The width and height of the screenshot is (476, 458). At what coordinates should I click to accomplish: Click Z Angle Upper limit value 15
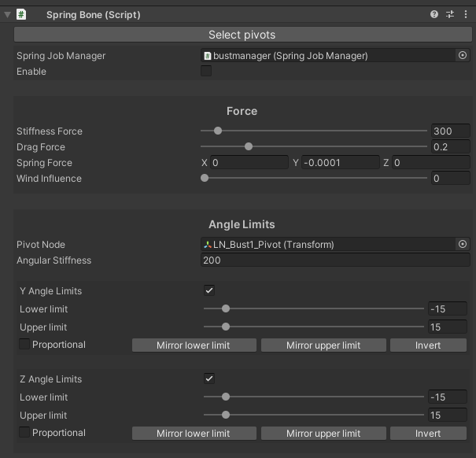[448, 416]
